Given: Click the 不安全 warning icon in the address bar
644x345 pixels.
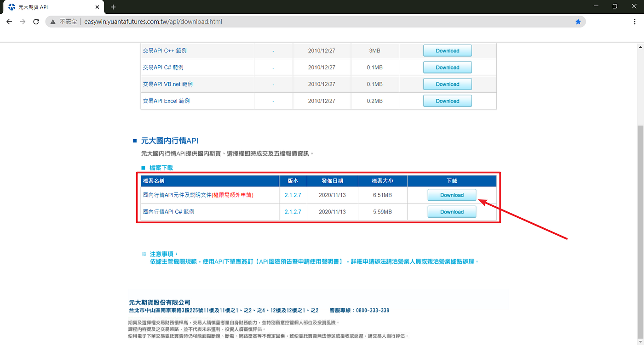Looking at the screenshot, I should pyautogui.click(x=53, y=22).
